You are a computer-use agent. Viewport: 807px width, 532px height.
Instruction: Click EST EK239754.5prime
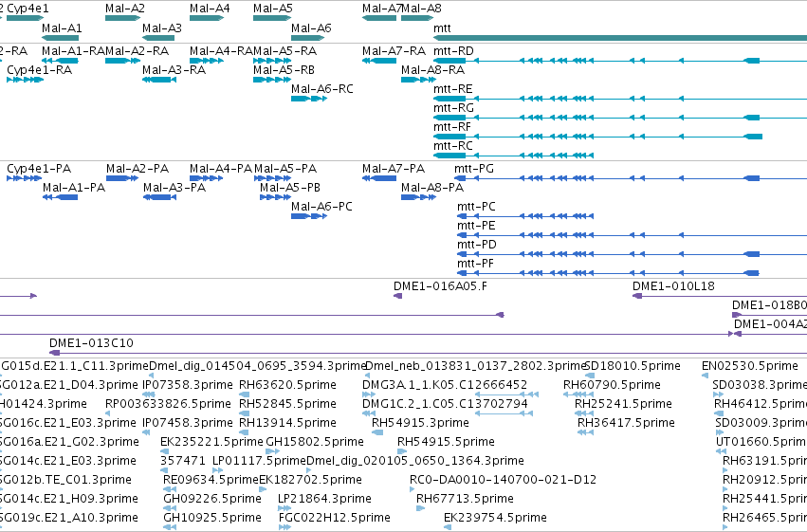point(448,527)
